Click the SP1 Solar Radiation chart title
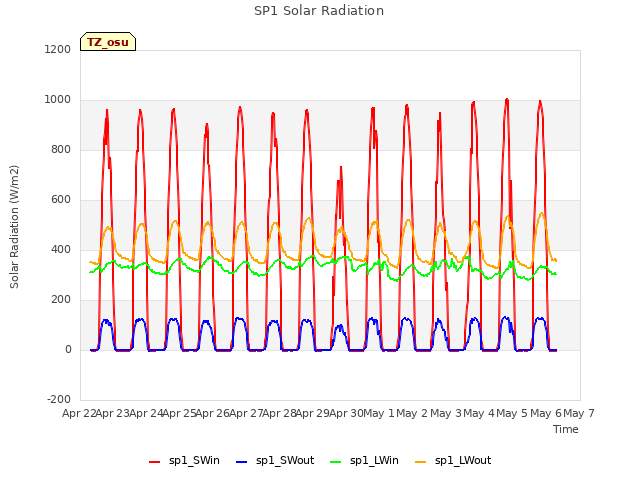 tap(319, 11)
